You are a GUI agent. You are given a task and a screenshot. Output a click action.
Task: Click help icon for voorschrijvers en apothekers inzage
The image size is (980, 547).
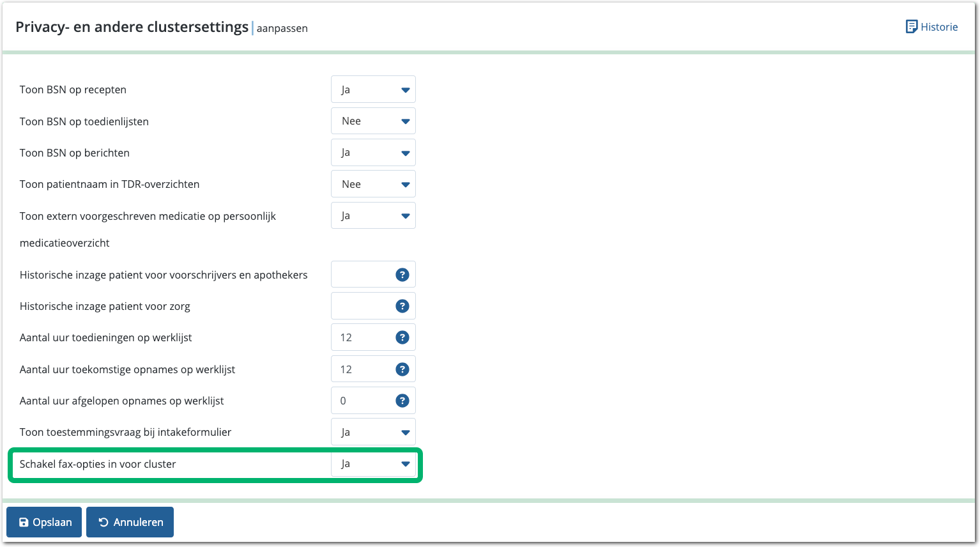tap(402, 275)
